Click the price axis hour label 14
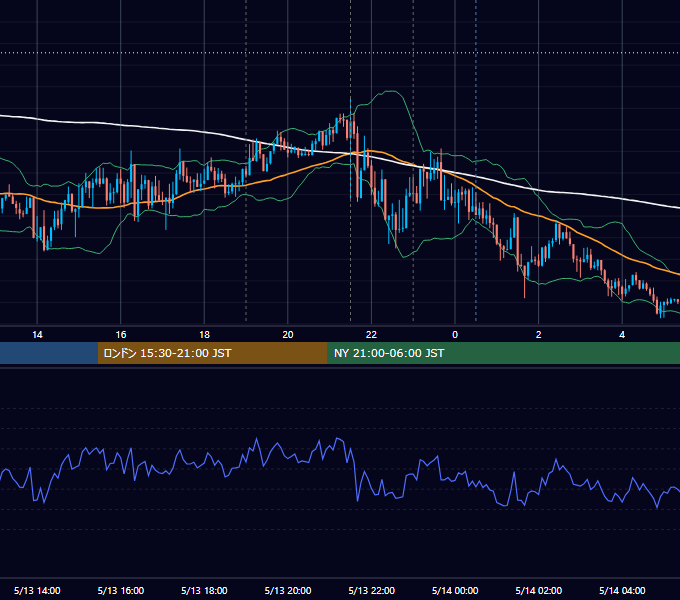 pyautogui.click(x=37, y=335)
